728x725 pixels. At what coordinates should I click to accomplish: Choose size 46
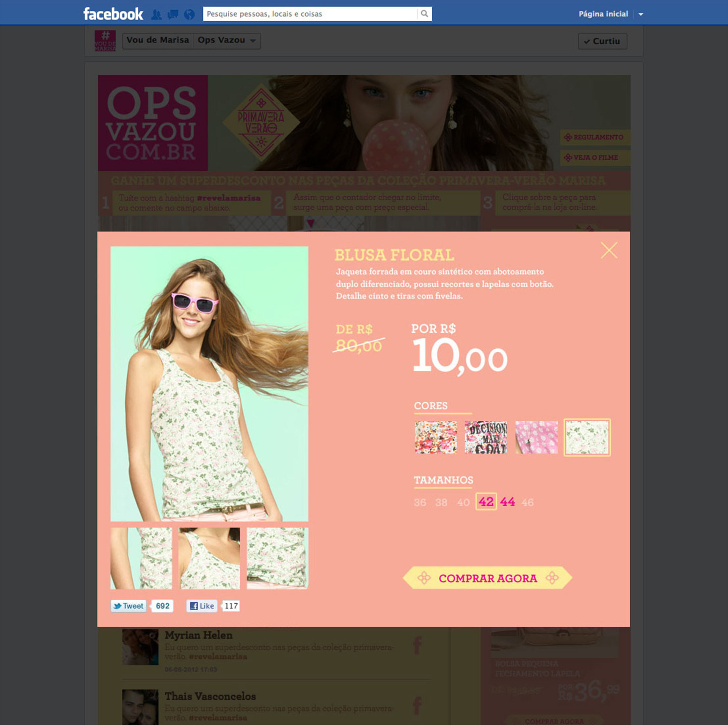[528, 502]
